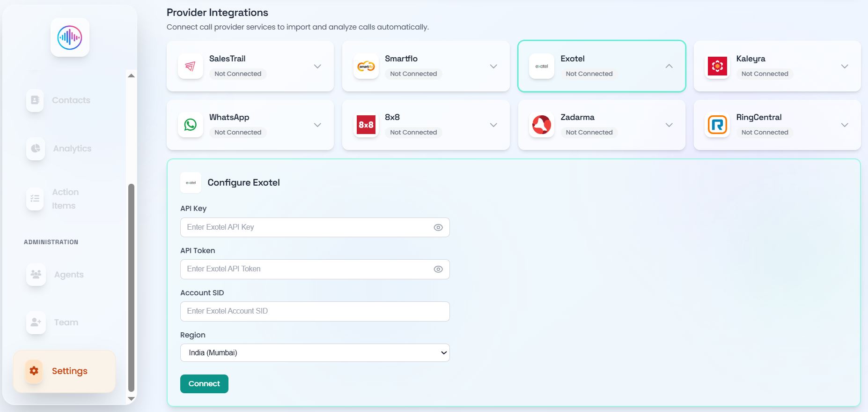Expand the 8x8 provider card
Image resolution: width=868 pixels, height=412 pixels.
point(493,125)
